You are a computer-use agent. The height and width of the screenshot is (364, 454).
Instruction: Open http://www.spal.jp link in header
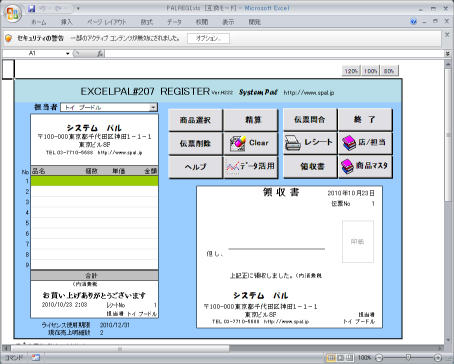tap(309, 93)
